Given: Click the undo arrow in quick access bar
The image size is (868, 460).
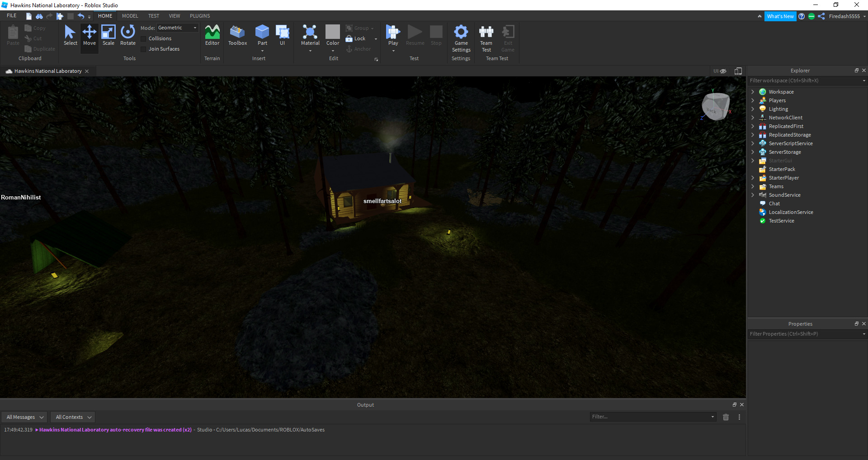Looking at the screenshot, I should (81, 16).
